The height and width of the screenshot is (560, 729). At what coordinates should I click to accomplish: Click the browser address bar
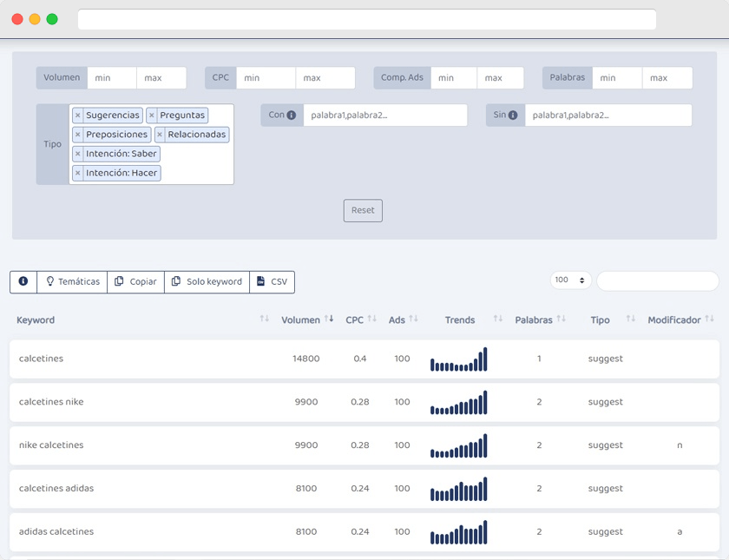pyautogui.click(x=367, y=19)
